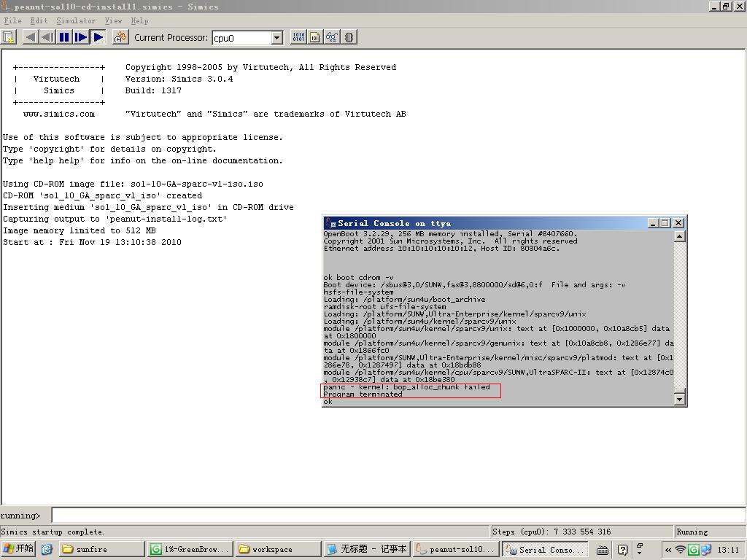Switch to Serial Console taskbar button
Viewport: 747px width, 560px height.
coord(544,550)
